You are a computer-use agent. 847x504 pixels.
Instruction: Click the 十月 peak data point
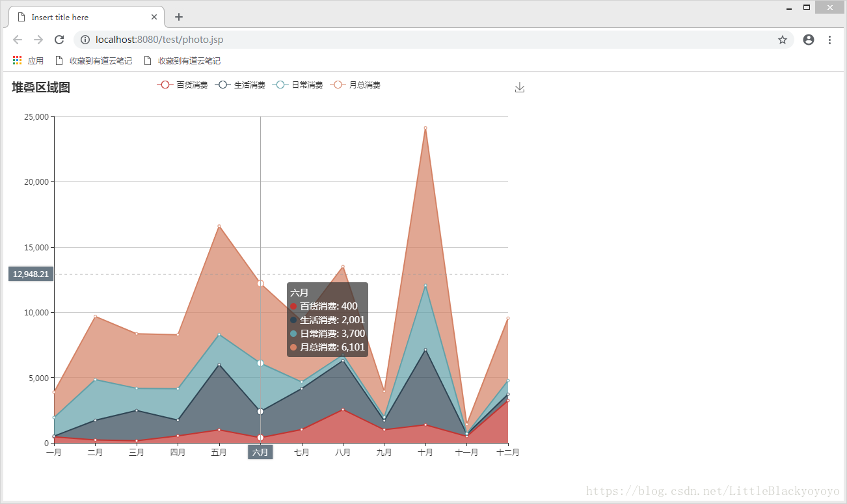425,128
